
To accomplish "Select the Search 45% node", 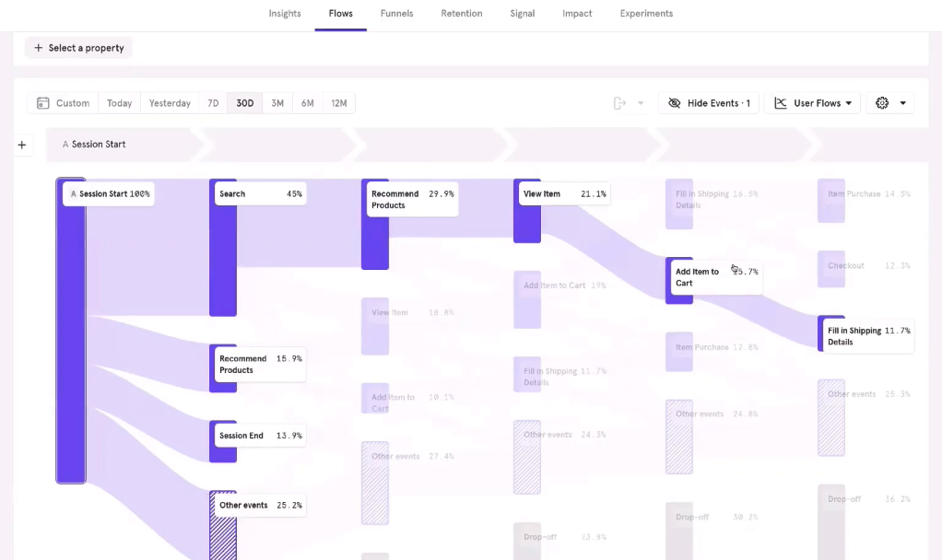I will click(x=260, y=193).
